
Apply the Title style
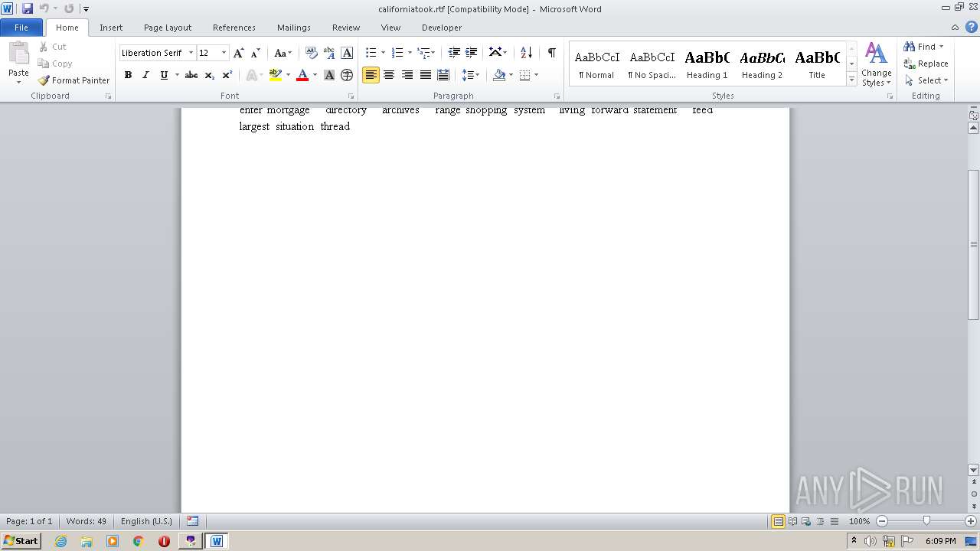817,64
